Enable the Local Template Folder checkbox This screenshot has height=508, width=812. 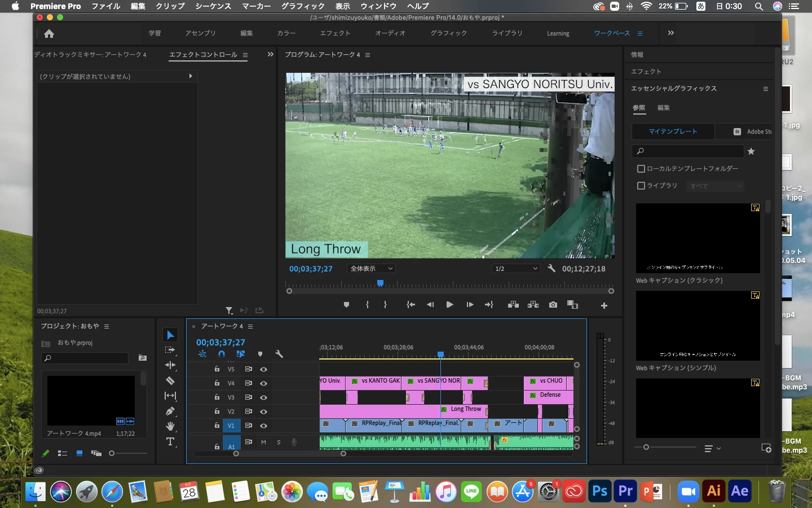(x=641, y=169)
